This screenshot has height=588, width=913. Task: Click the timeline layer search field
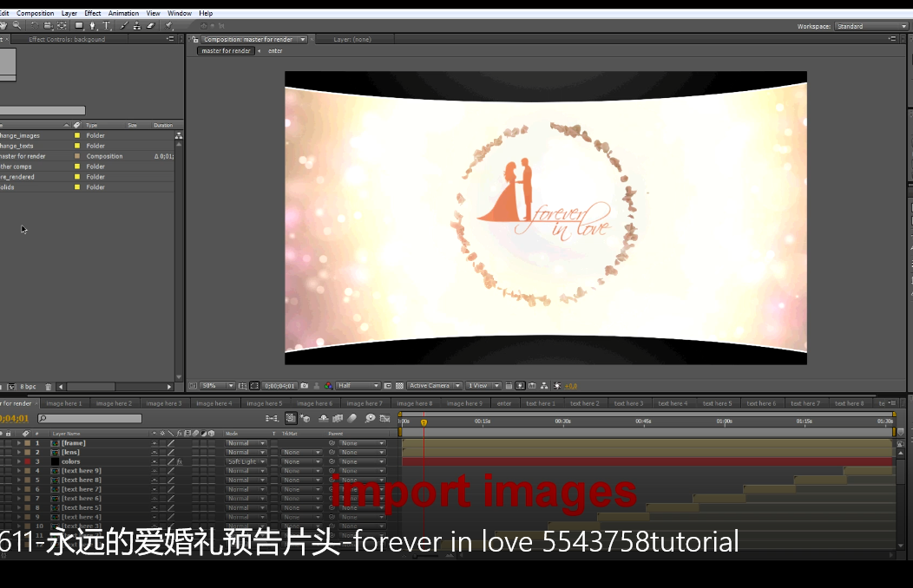coord(89,419)
